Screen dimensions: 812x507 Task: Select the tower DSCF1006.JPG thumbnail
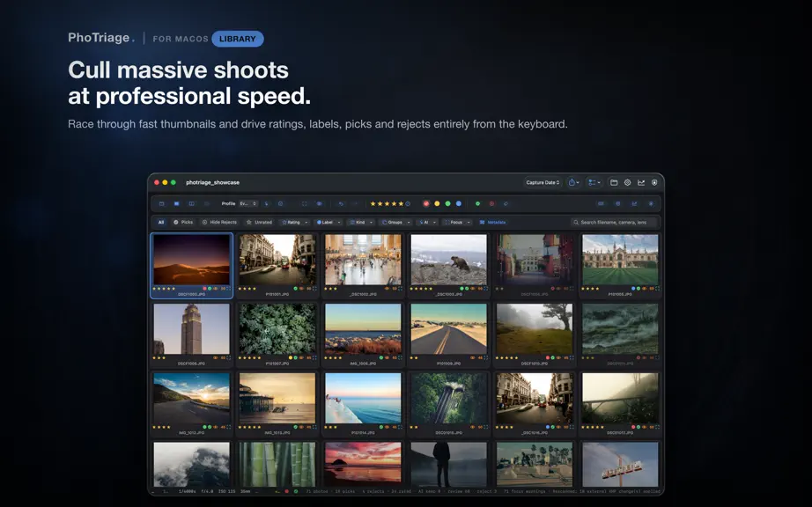[192, 329]
